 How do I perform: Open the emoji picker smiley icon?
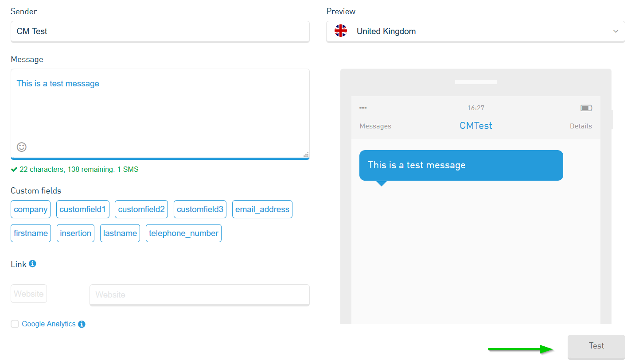click(x=22, y=147)
